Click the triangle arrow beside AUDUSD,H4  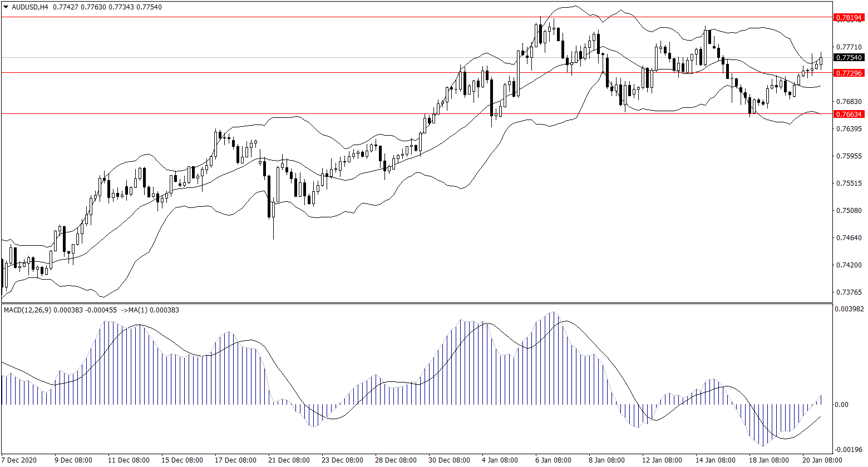[x=6, y=7]
